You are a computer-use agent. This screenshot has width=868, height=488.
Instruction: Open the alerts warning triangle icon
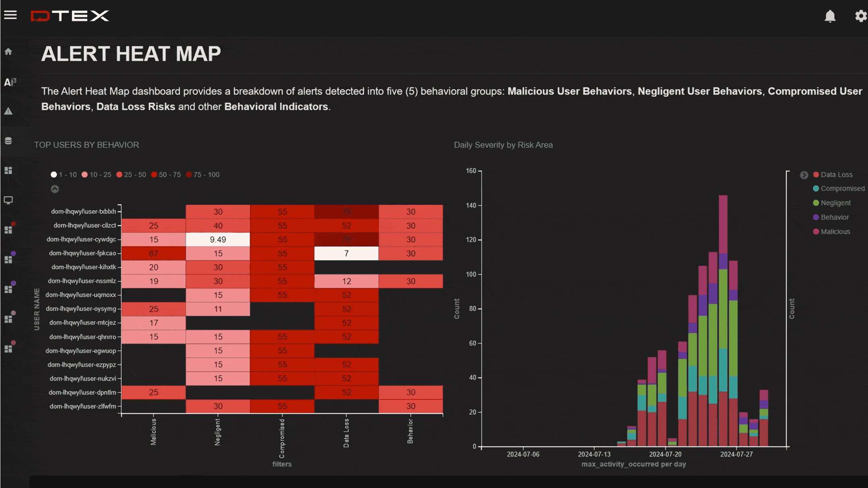coord(8,111)
